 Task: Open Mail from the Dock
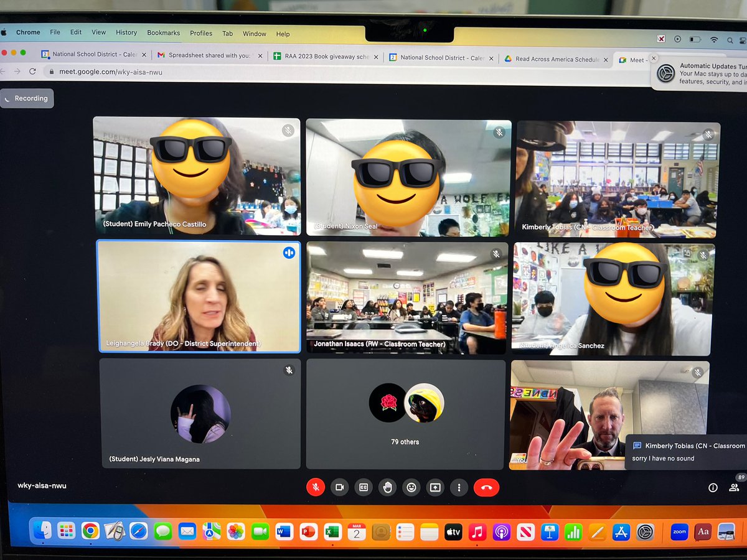click(187, 531)
